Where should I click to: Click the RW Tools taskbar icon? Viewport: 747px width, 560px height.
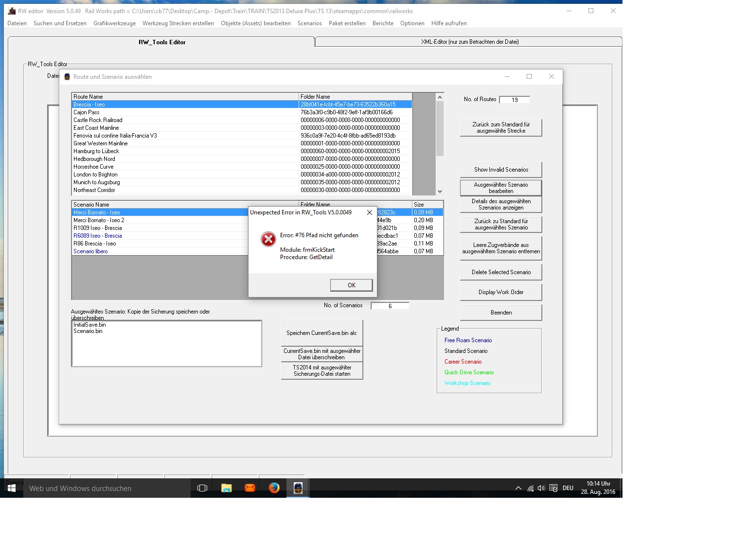(x=298, y=488)
